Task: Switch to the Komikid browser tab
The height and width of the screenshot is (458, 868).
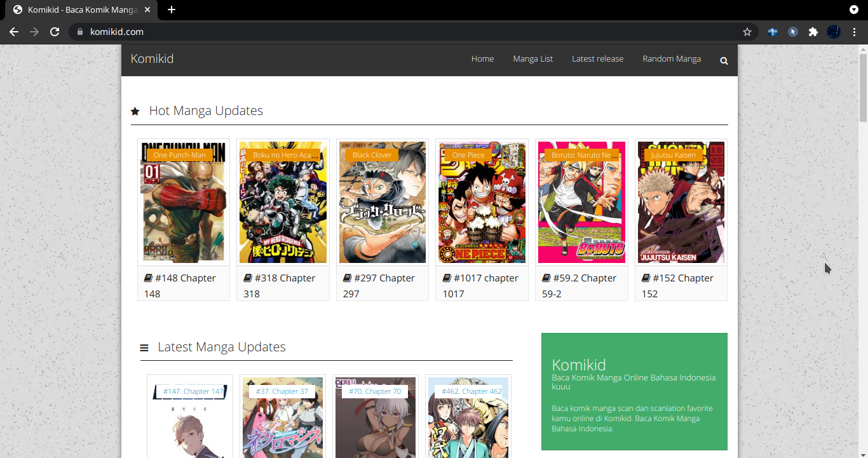Action: tap(76, 10)
